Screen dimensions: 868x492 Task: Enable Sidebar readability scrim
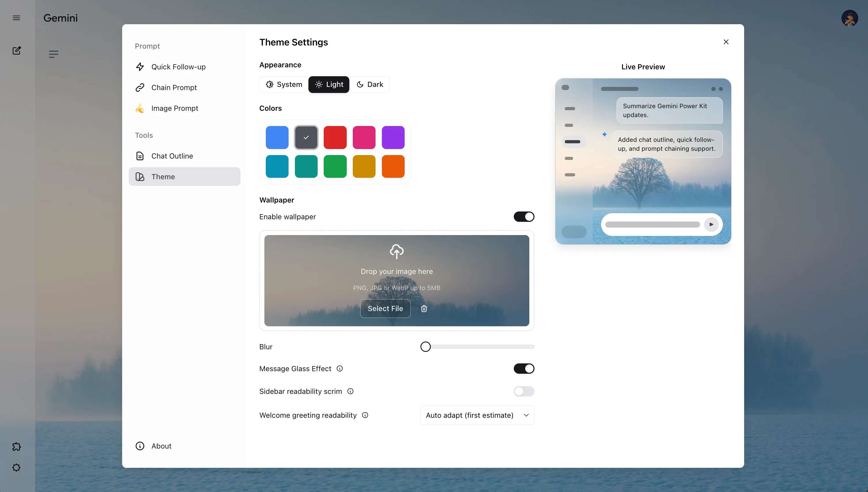[x=524, y=391]
